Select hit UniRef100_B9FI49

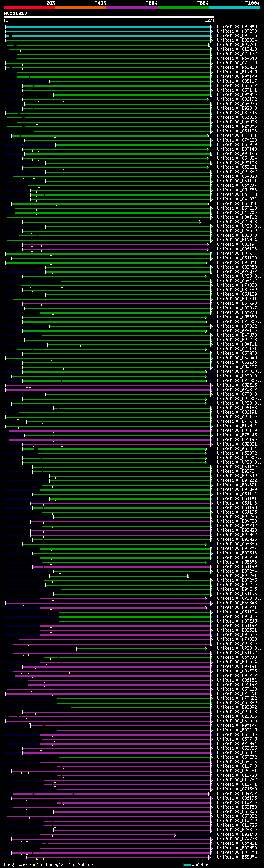tap(237, 149)
